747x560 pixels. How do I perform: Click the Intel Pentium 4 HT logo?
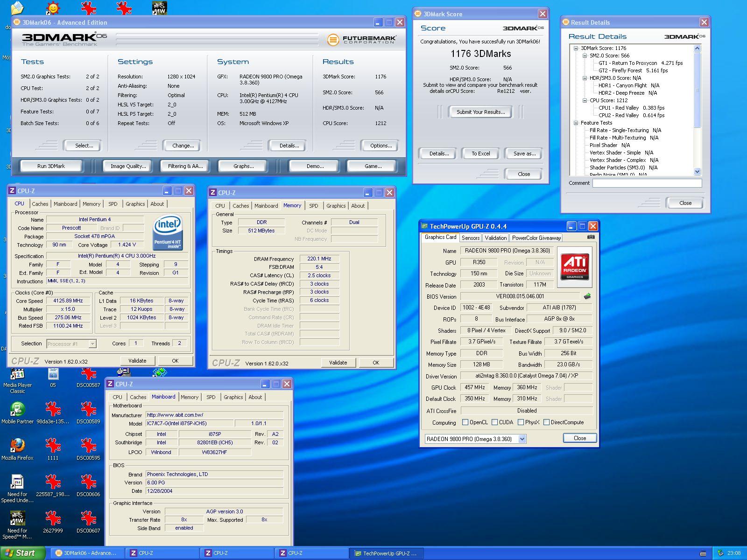pos(168,232)
